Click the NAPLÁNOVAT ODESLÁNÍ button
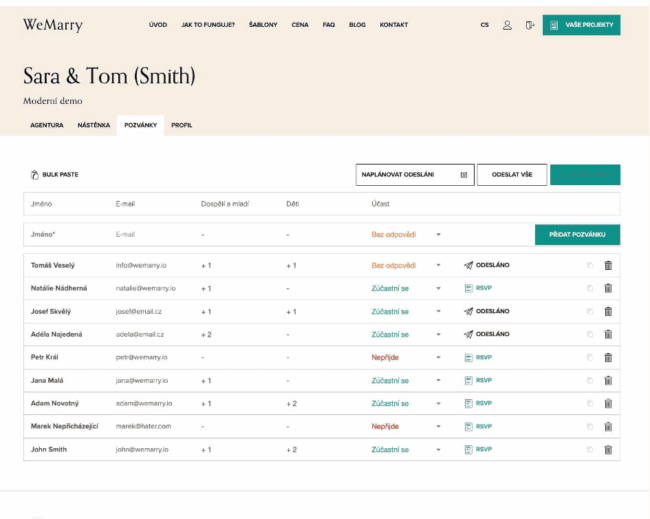 (x=415, y=175)
